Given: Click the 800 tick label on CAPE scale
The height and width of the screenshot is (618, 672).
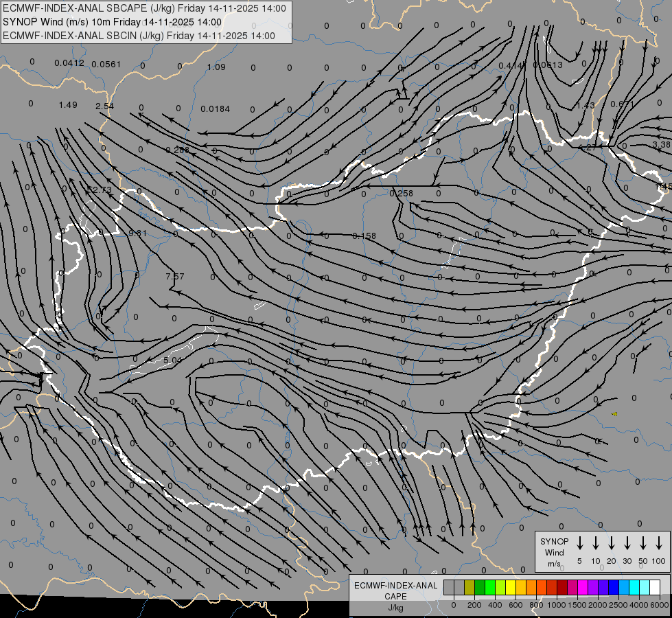Looking at the screenshot, I should [536, 605].
